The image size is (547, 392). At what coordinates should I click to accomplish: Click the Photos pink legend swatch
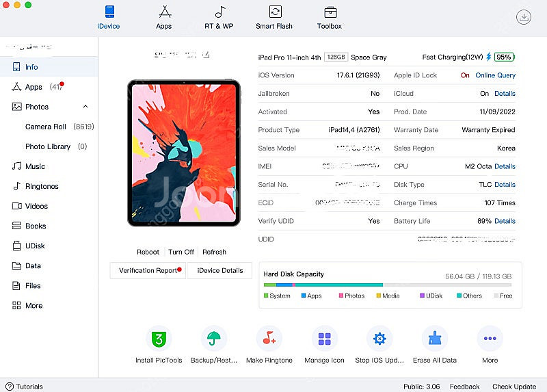[x=341, y=296]
